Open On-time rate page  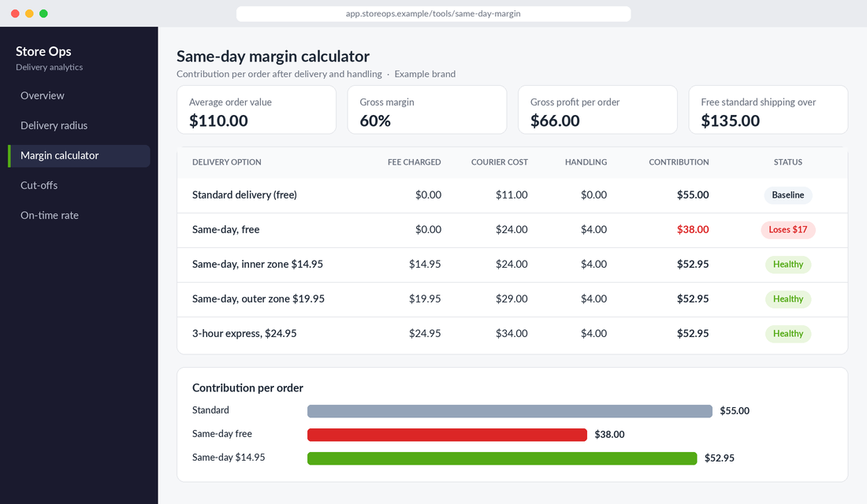coord(79,216)
